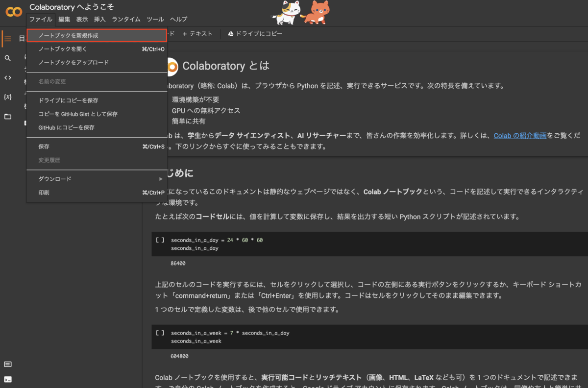Click ドライブにコピー toolbar button
Image resolution: width=588 pixels, height=388 pixels.
(255, 34)
